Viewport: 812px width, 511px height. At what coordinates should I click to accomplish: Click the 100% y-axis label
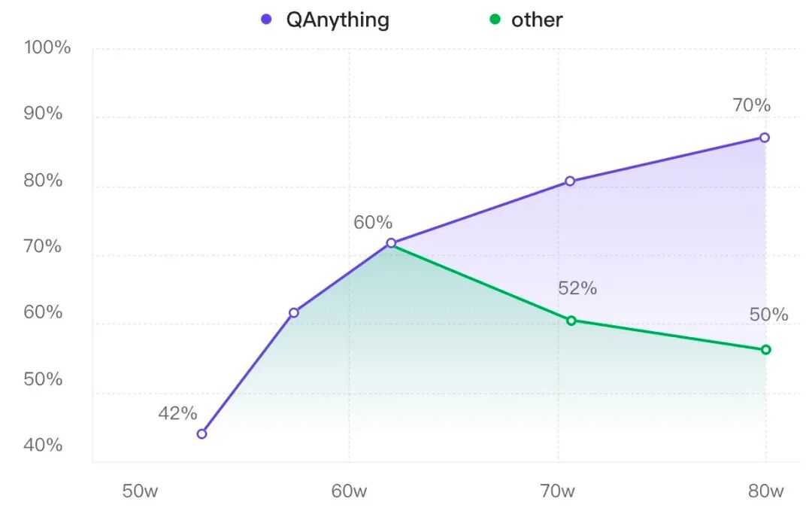(x=47, y=48)
